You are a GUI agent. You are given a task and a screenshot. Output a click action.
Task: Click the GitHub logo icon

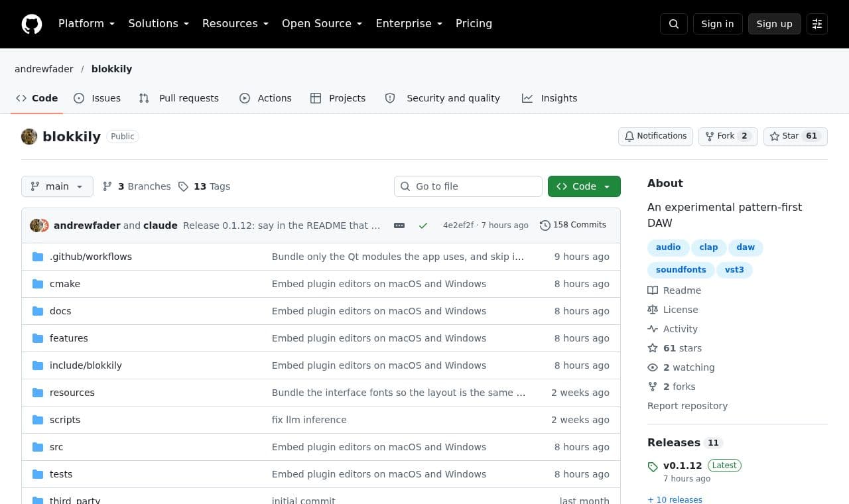tap(32, 24)
